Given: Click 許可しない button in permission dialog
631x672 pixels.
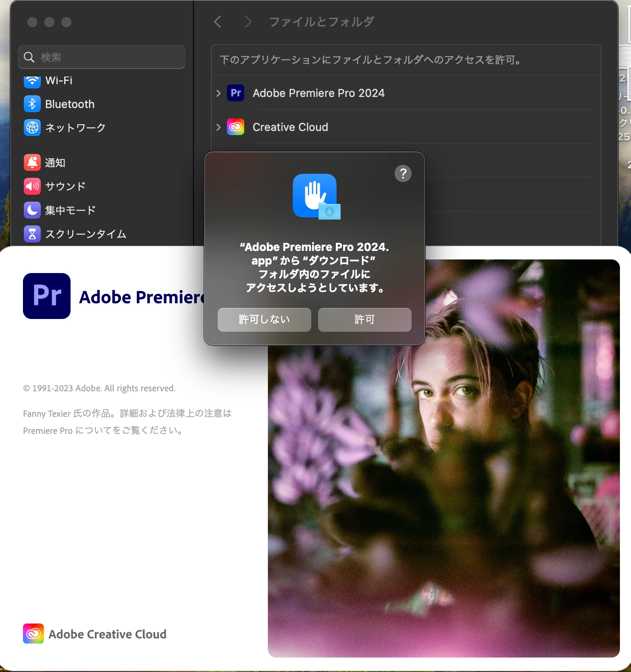Looking at the screenshot, I should point(264,319).
